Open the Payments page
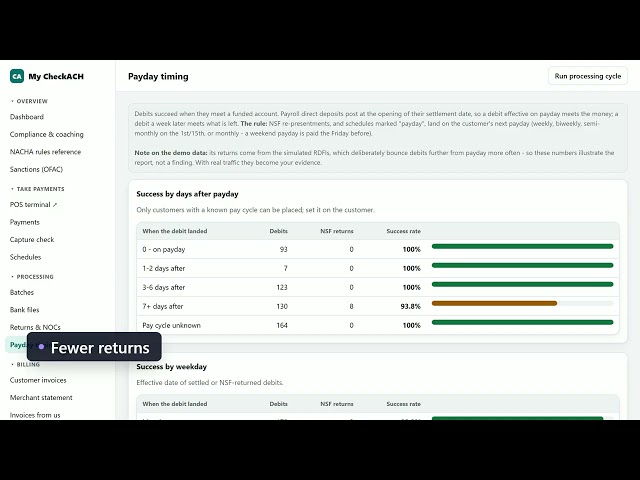The height and width of the screenshot is (480, 640). pyautogui.click(x=25, y=222)
